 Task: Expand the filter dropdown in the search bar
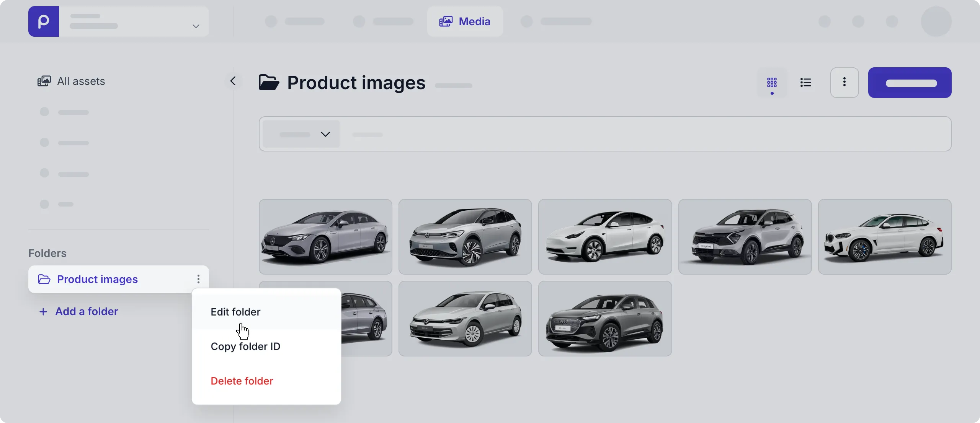301,134
